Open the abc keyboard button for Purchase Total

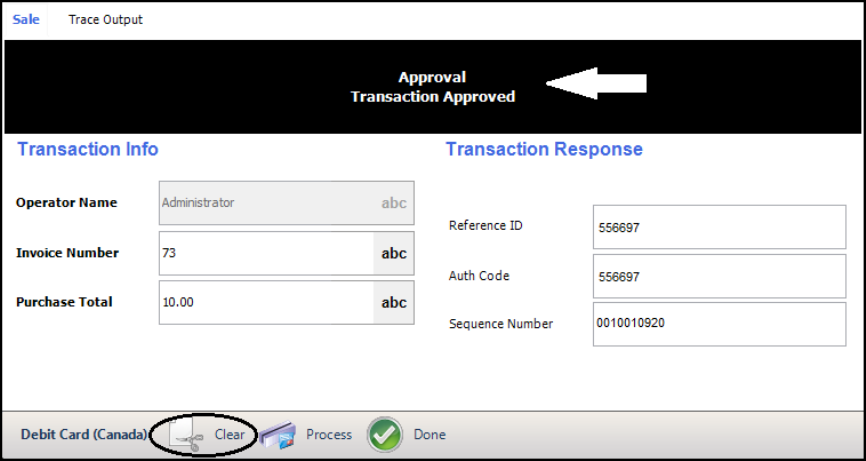pos(394,303)
